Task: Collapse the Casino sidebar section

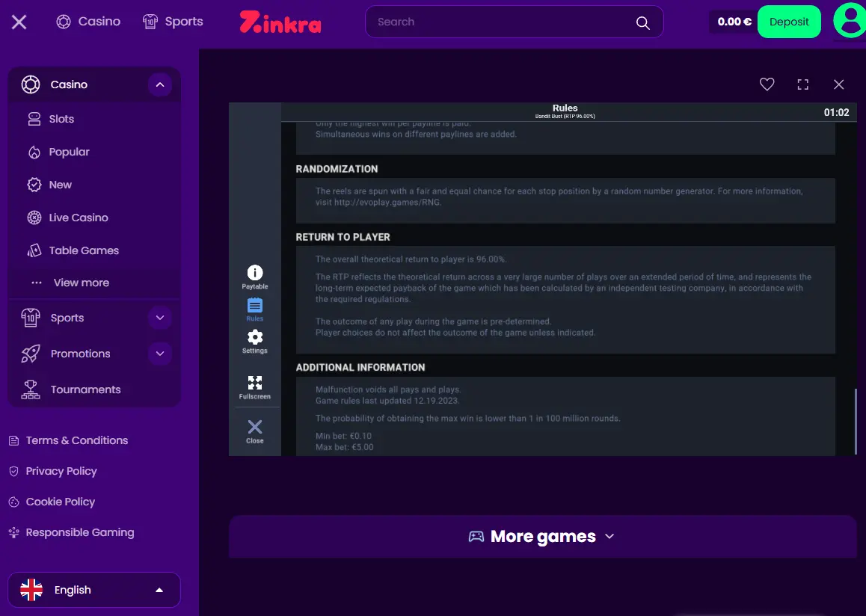Action: coord(159,84)
